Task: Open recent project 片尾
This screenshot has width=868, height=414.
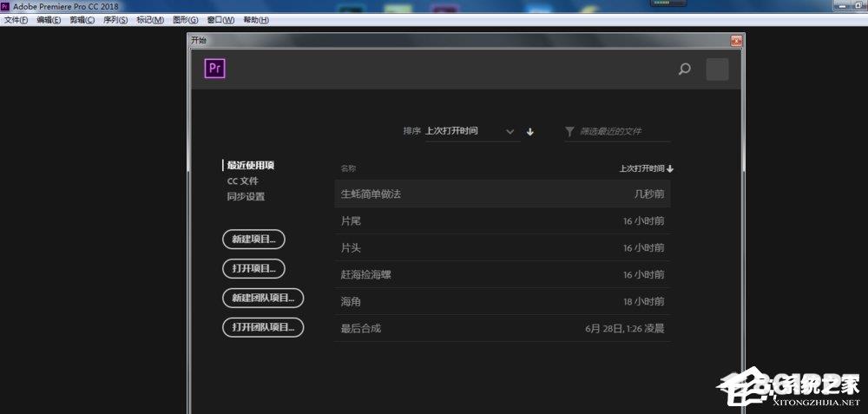Action: (503, 220)
